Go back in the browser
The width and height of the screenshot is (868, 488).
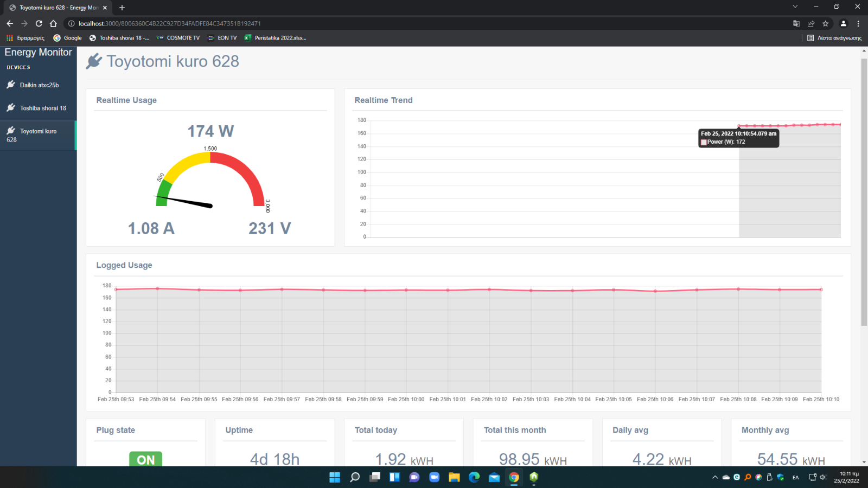coord(10,23)
